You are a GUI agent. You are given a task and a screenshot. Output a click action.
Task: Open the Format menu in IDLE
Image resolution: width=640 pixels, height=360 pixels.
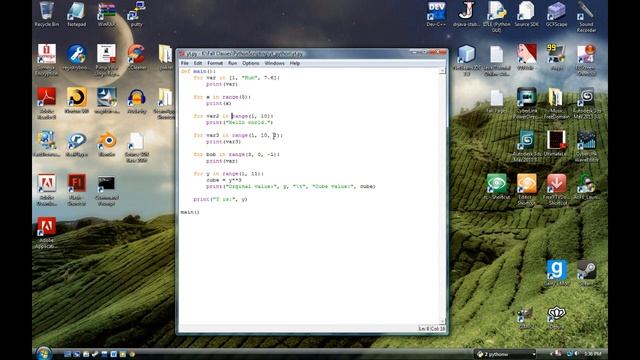tap(215, 63)
